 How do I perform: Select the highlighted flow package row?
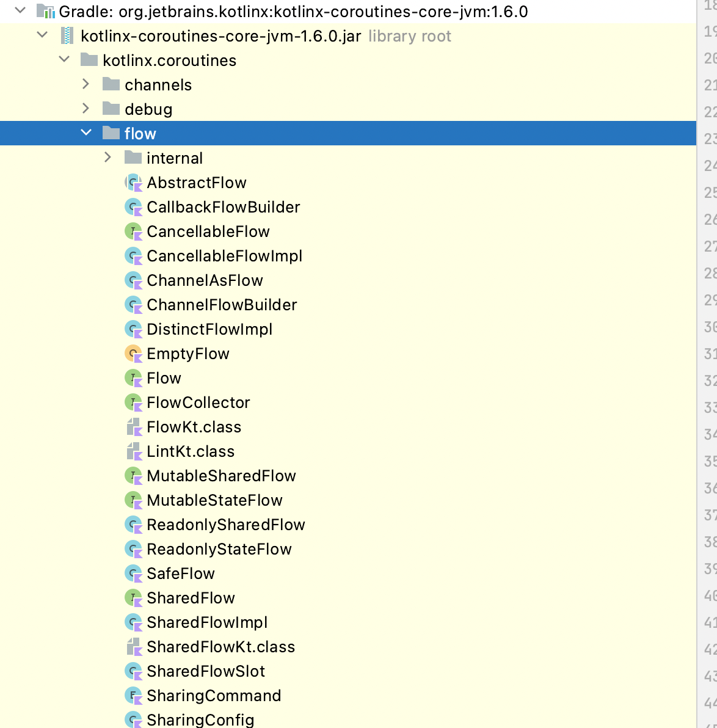pos(348,133)
